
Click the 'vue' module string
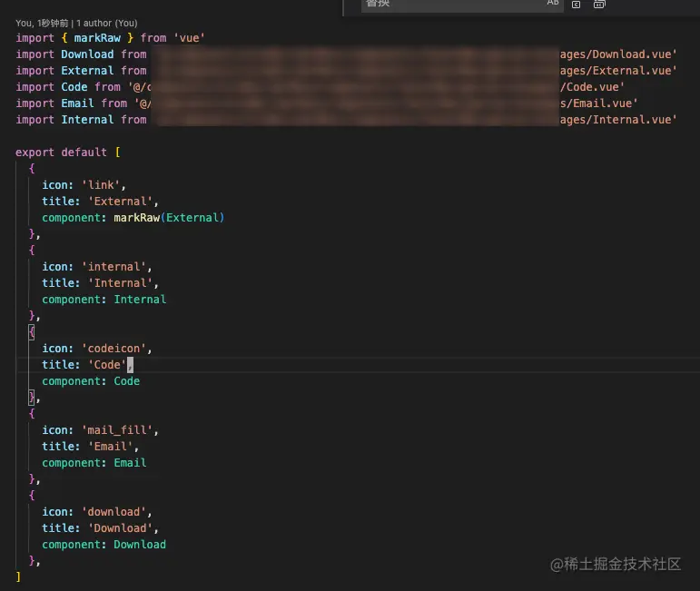[189, 38]
